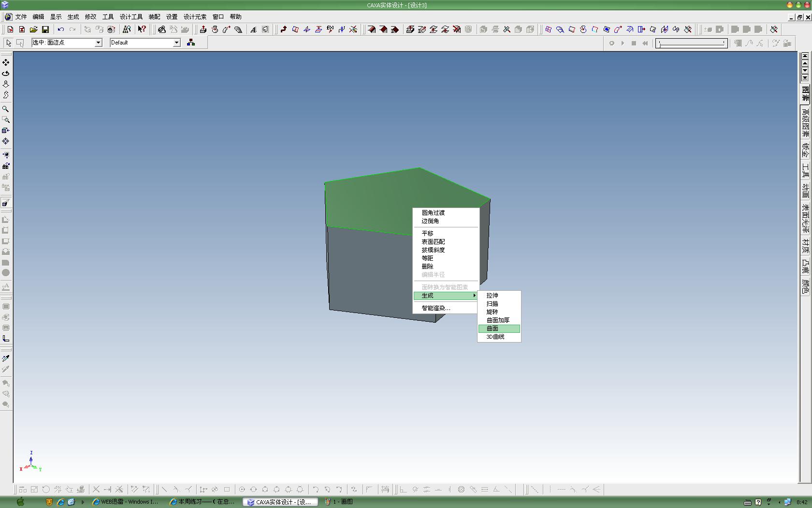Select 曲面 in the submenu
Screen dimensions: 812x508
(x=499, y=329)
